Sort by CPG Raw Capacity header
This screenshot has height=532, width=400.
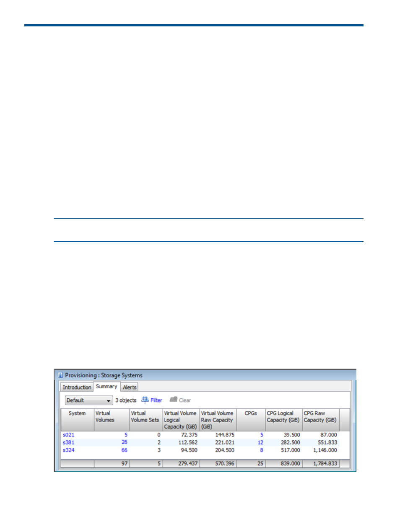[321, 420]
